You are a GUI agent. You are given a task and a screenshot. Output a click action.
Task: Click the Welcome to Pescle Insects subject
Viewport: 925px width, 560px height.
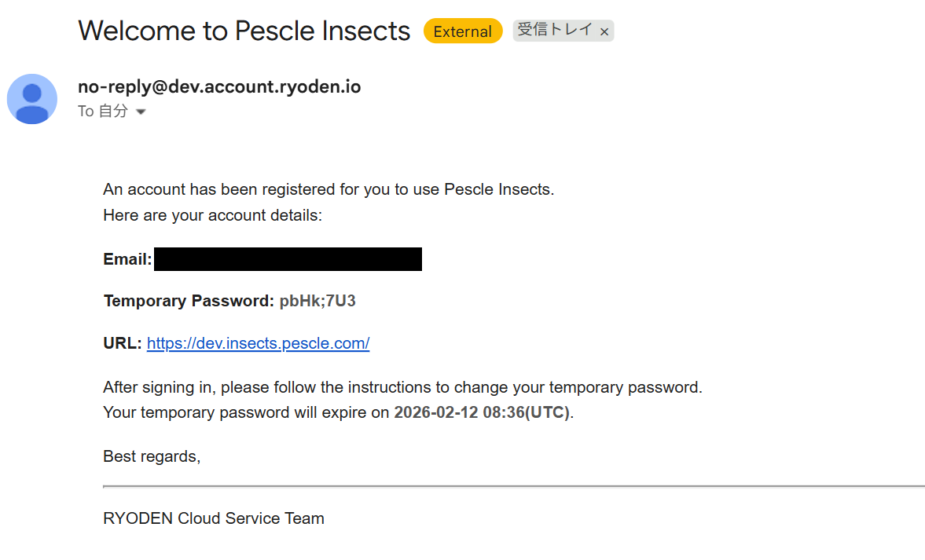[x=244, y=31]
